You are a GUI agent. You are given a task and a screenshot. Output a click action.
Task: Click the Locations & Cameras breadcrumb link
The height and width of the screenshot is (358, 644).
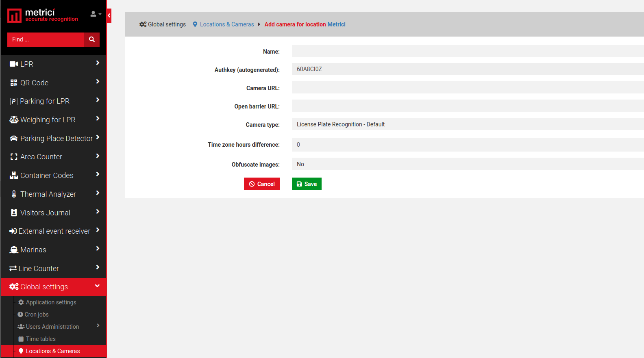tap(227, 24)
